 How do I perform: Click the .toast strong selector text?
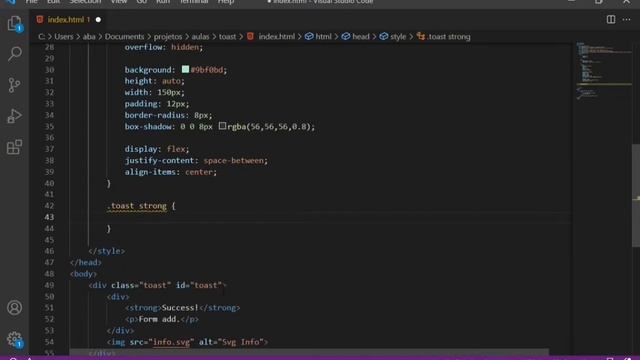(x=137, y=206)
